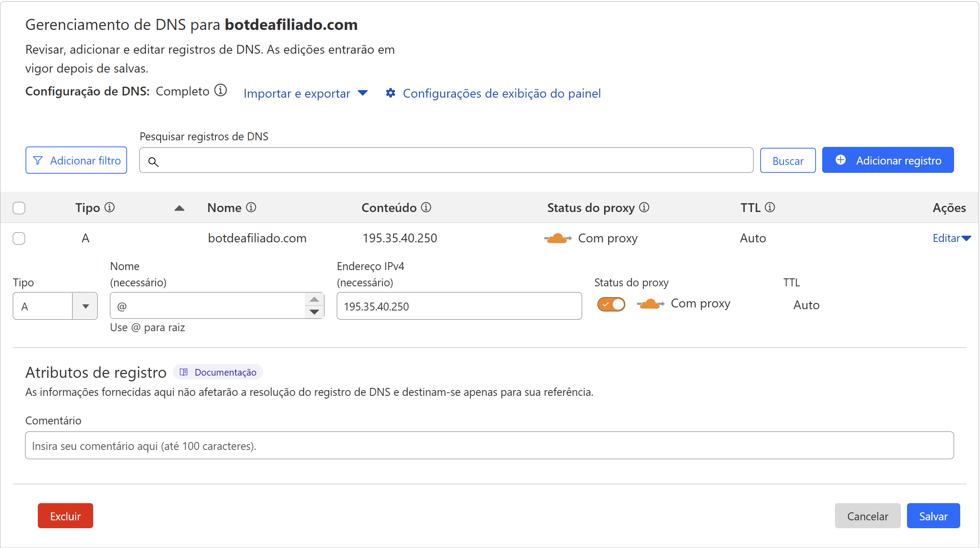
Task: Open the Documentação link
Action: (x=218, y=372)
